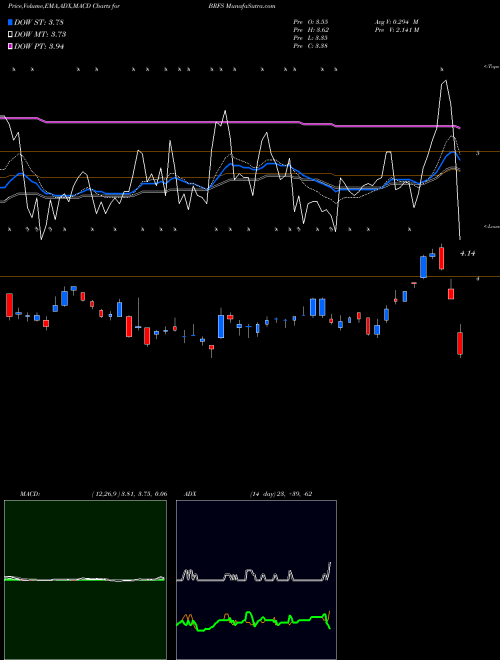Open the green MACD indicator panel
The width and height of the screenshot is (500, 660).
[85, 580]
